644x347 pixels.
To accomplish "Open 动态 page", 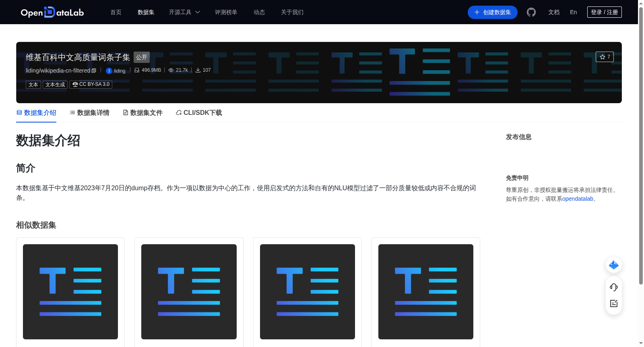I will [259, 12].
